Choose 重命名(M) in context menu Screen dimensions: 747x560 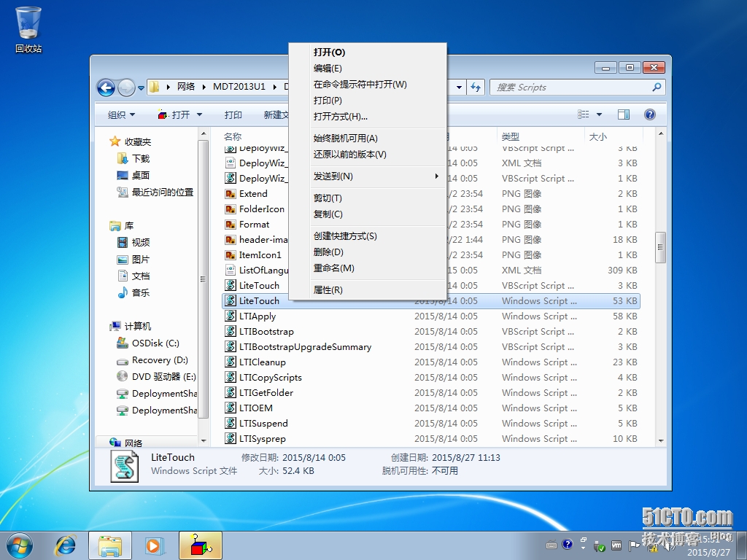click(x=368, y=268)
